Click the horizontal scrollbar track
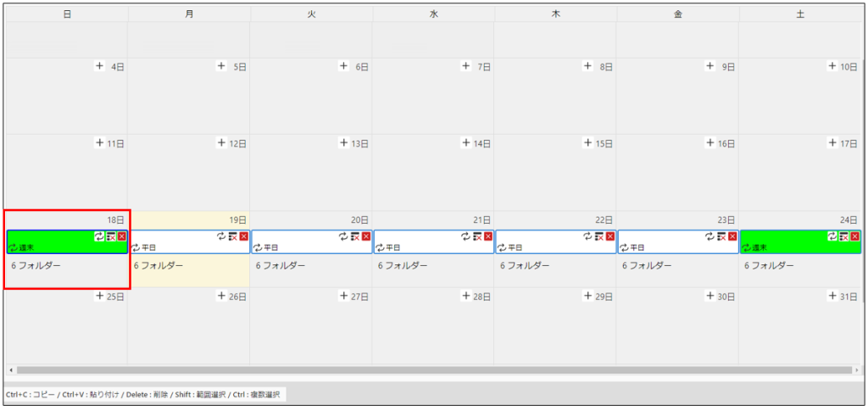Screen dimensions: 868x410 434,369
